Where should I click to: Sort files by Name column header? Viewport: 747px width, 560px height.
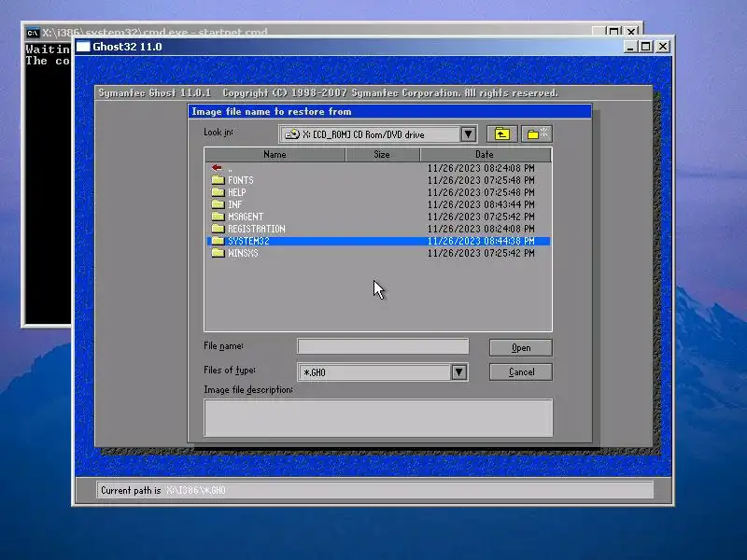pyautogui.click(x=275, y=154)
